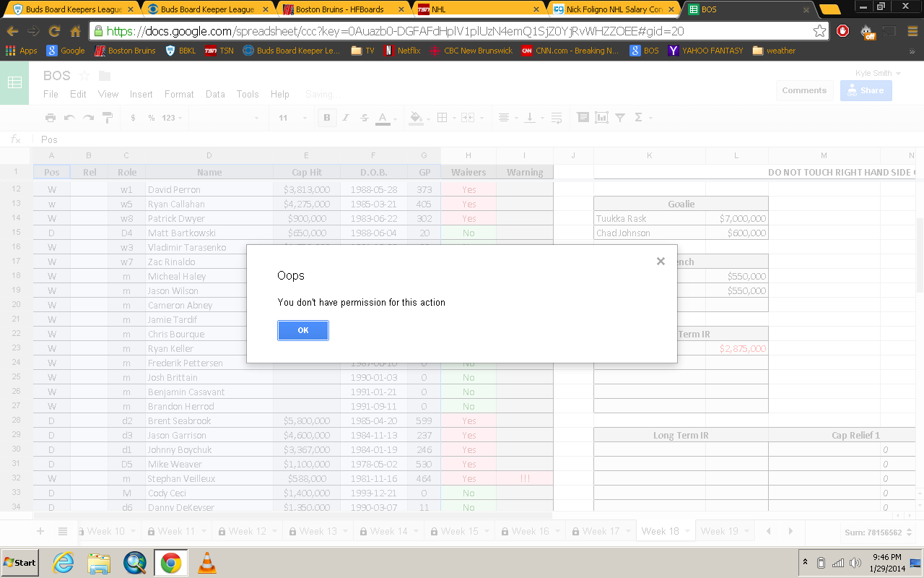Open the Data menu

click(215, 94)
